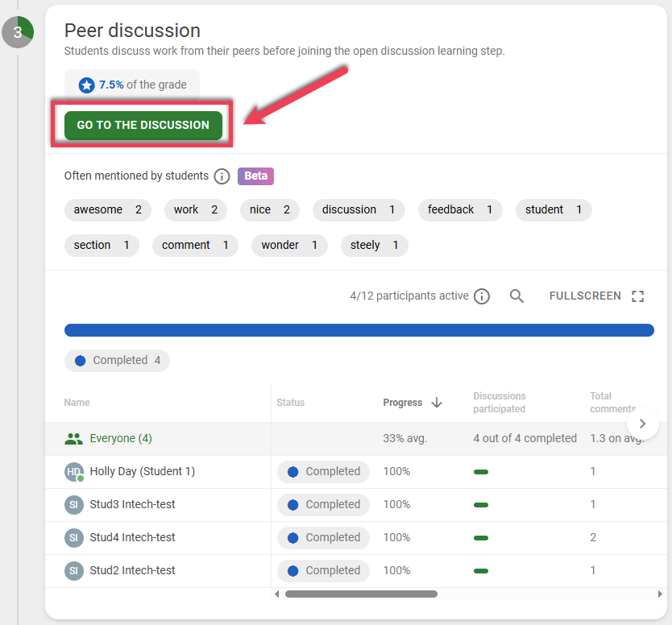
Task: Select the search magnifier icon
Action: point(516,296)
